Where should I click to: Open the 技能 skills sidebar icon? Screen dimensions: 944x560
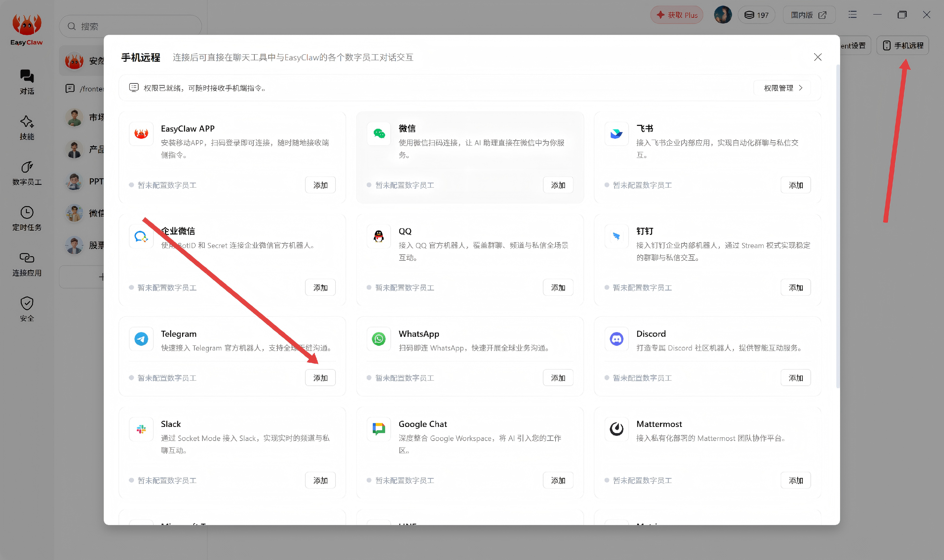(x=27, y=127)
